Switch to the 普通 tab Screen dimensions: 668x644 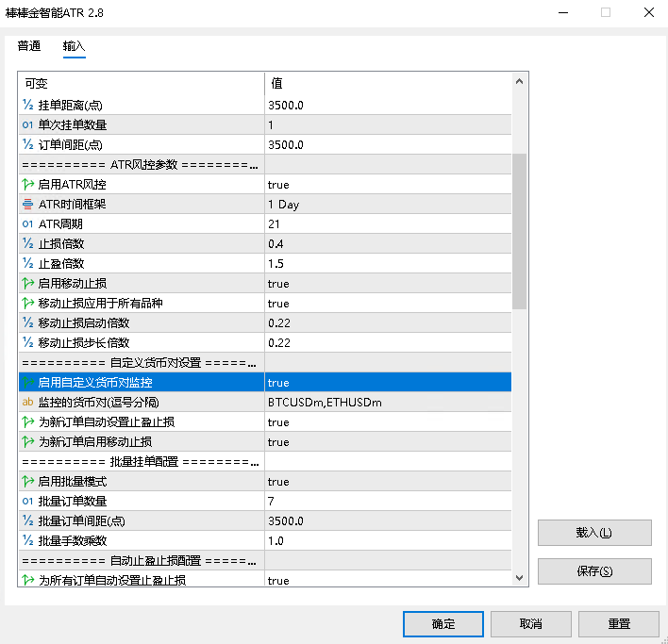click(29, 45)
